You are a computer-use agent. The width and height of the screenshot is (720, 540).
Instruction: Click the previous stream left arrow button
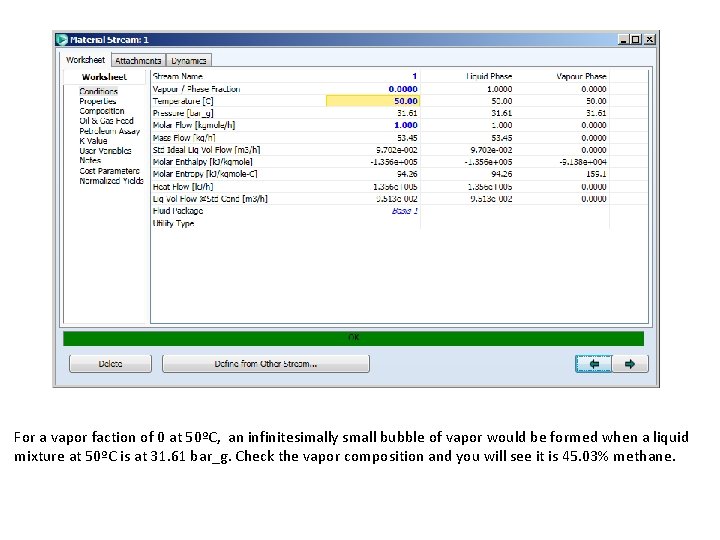593,364
